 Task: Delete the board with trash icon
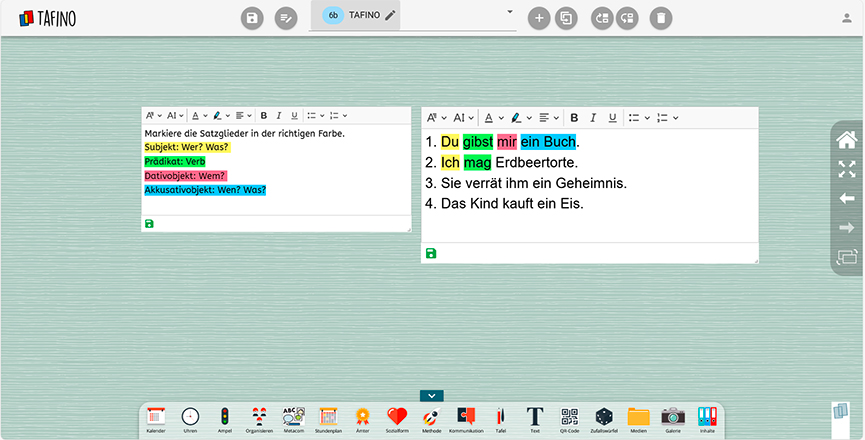(661, 18)
